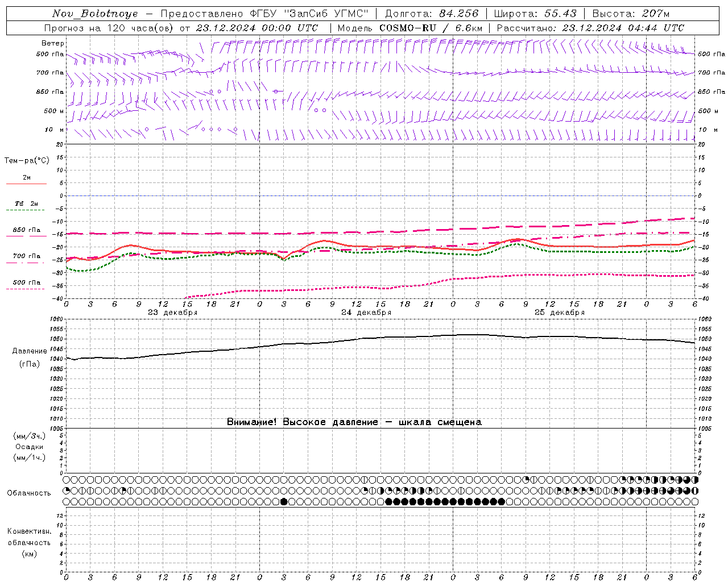Click the solid red 2м temperature curve
The image size is (728, 582).
380,246
